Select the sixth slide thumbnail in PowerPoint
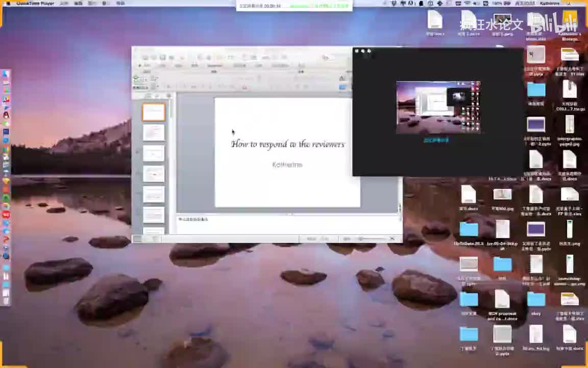 coord(154,215)
